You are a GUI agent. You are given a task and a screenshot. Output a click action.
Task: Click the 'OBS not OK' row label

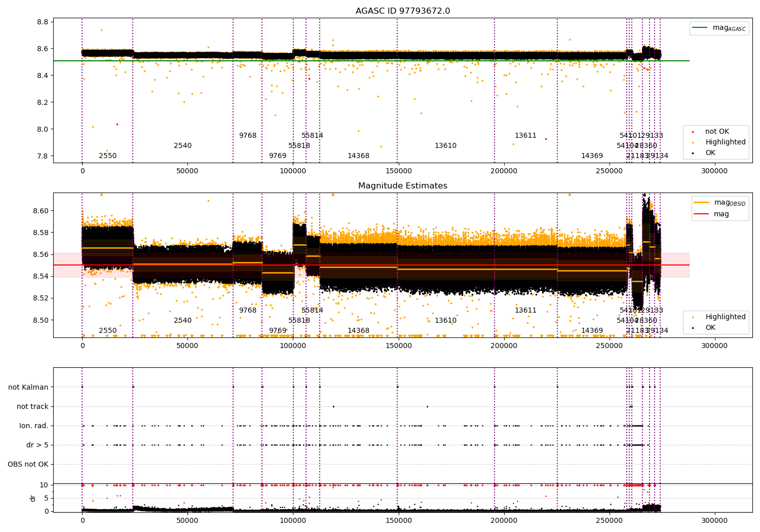28,465
